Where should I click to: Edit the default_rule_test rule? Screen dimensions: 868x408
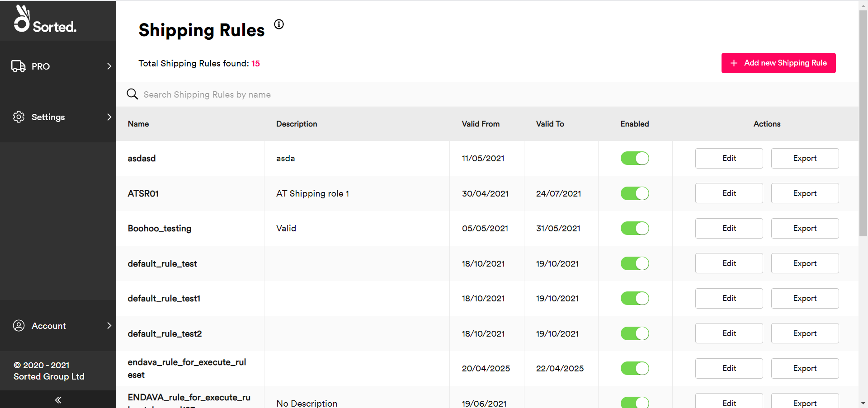(x=729, y=263)
